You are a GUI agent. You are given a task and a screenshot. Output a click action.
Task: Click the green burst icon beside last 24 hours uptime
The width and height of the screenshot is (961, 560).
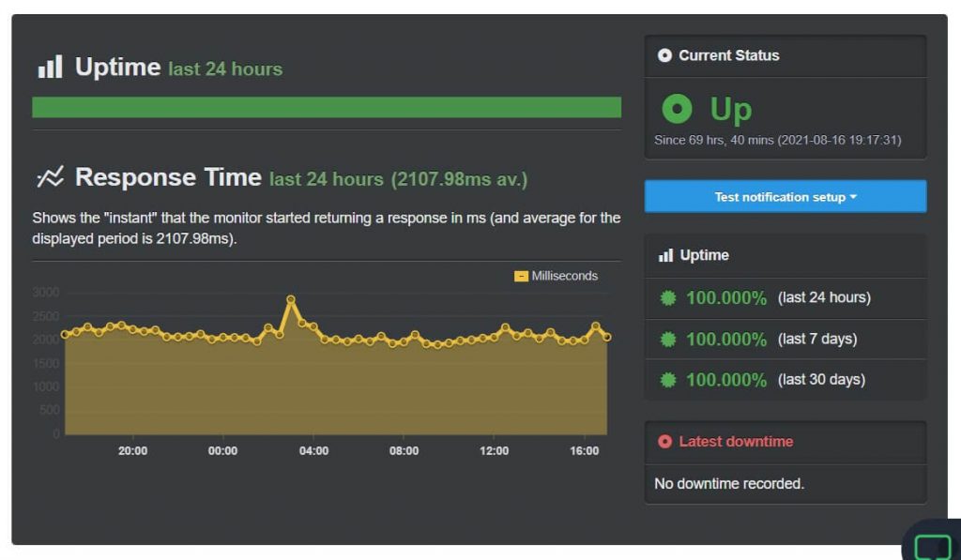(667, 297)
